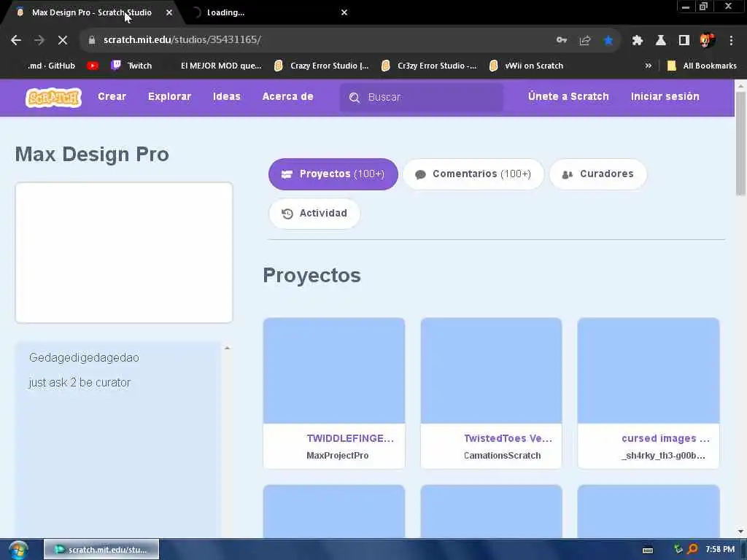Screen dimensions: 747x560
Task: Click the studio thumbnail image box
Action: 124,252
